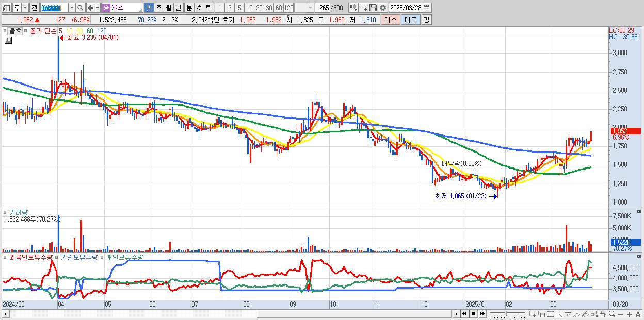Screen dimensions: 644x320
Task: Click the crosshair cursor tool in bottom toolbar
Action: (559, 314)
